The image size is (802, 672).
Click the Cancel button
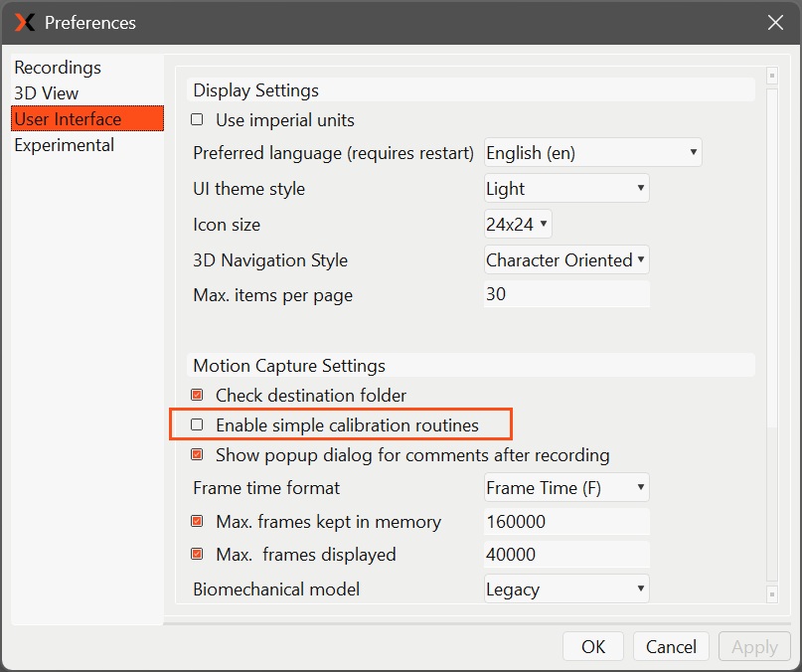pyautogui.click(x=671, y=647)
